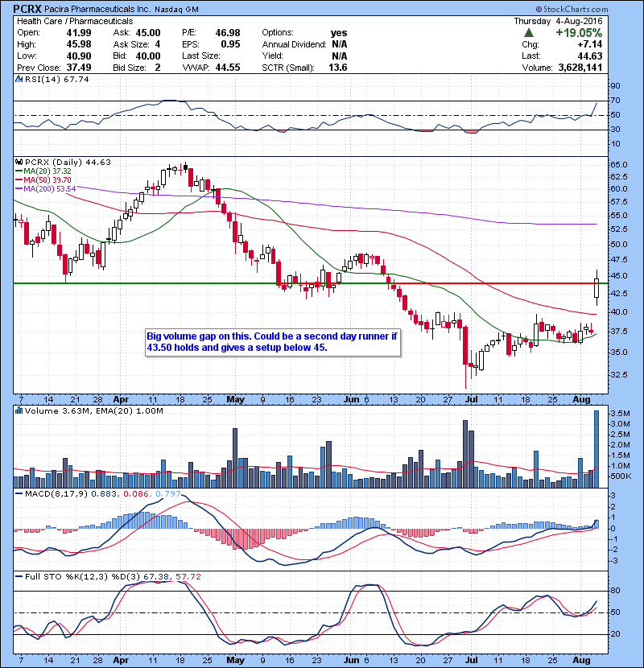Click the StockCharts.com attribution text
The image size is (644, 668).
point(572,9)
